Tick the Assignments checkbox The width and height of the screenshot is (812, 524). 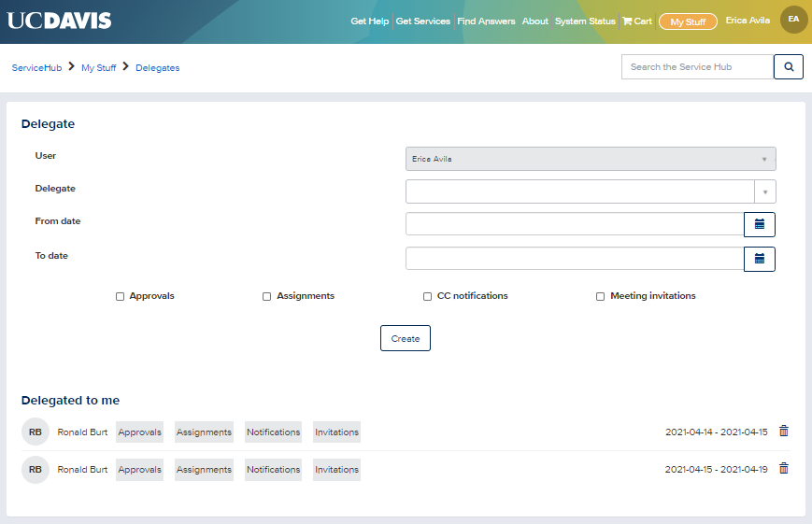pos(266,296)
